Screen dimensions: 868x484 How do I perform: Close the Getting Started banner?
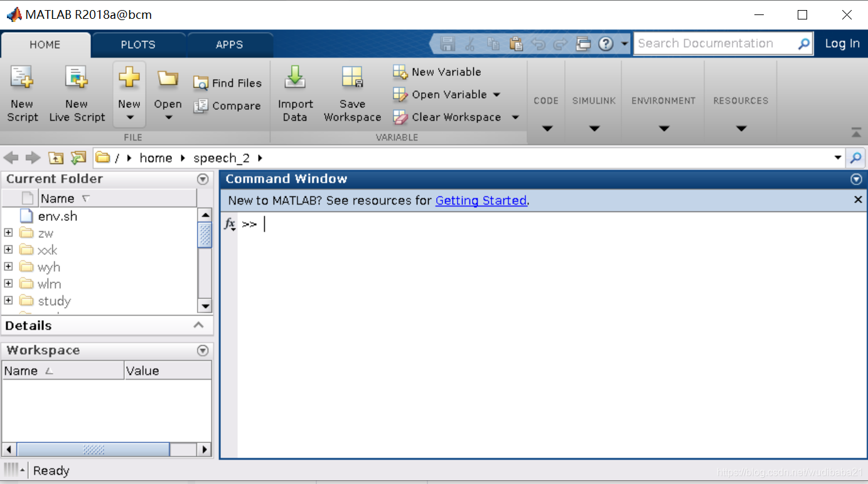coord(858,200)
